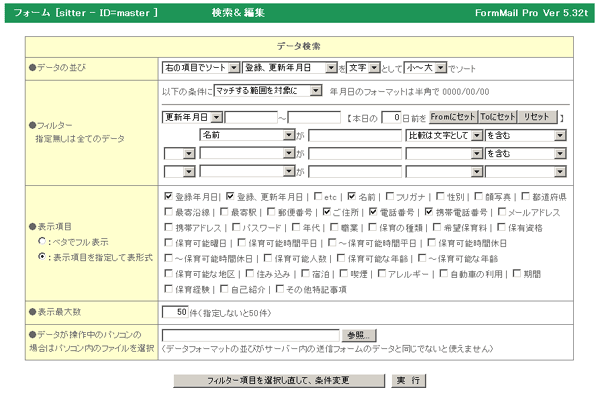Screen dimensions: 600x398
Task: Focus the 表示最大数 count input field
Action: [x=175, y=312]
